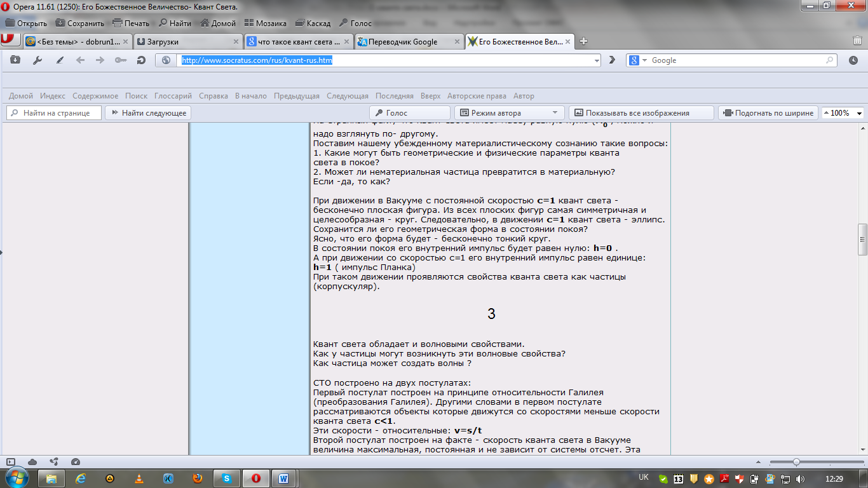Click the Глоссарий navigation link
The width and height of the screenshot is (868, 488).
pos(173,96)
